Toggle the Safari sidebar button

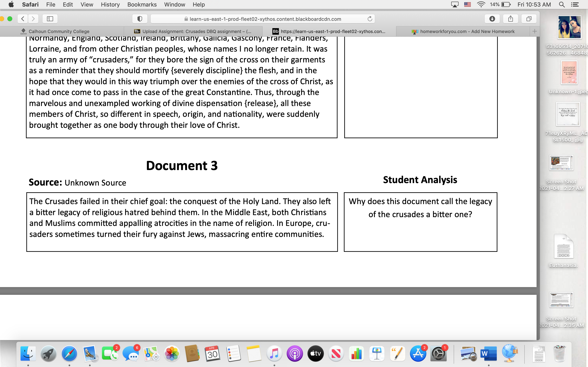(x=50, y=19)
